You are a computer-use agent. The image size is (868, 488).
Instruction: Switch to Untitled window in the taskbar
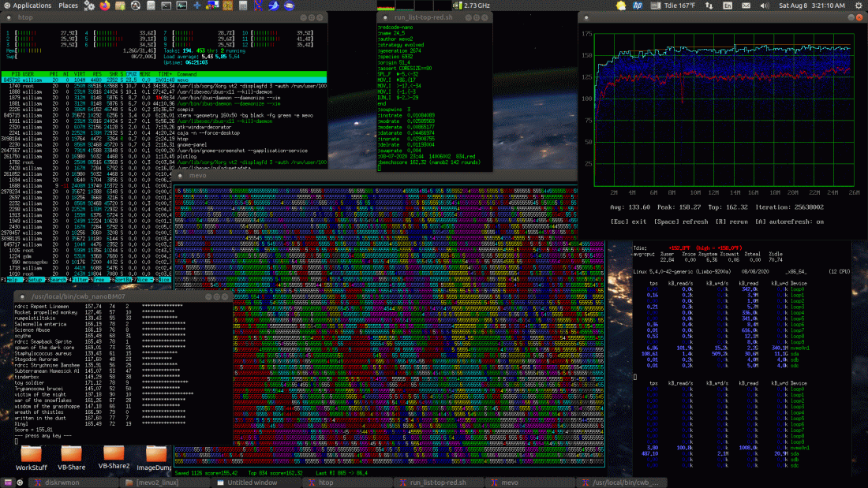coord(257,482)
